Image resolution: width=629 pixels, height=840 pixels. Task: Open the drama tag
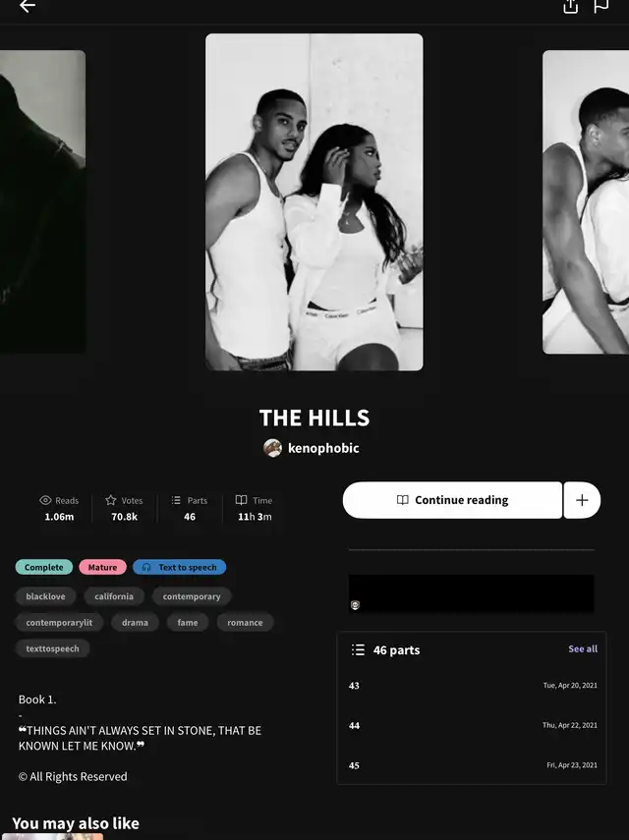[x=135, y=623]
